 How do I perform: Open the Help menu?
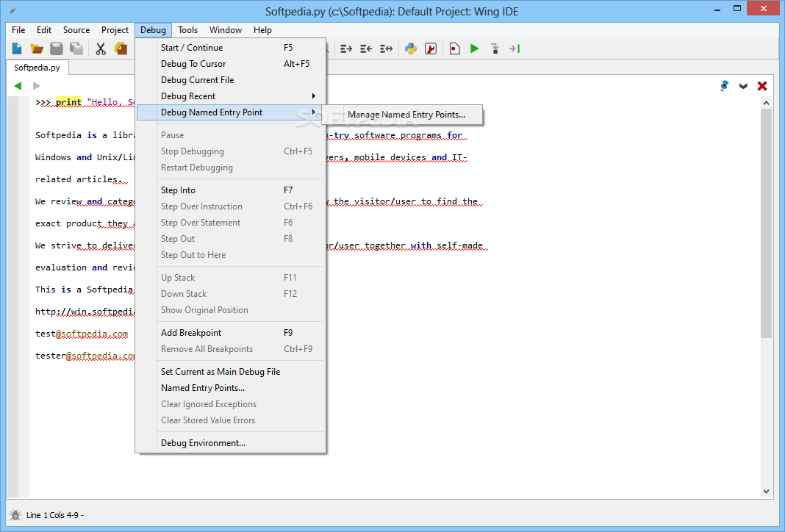click(262, 30)
